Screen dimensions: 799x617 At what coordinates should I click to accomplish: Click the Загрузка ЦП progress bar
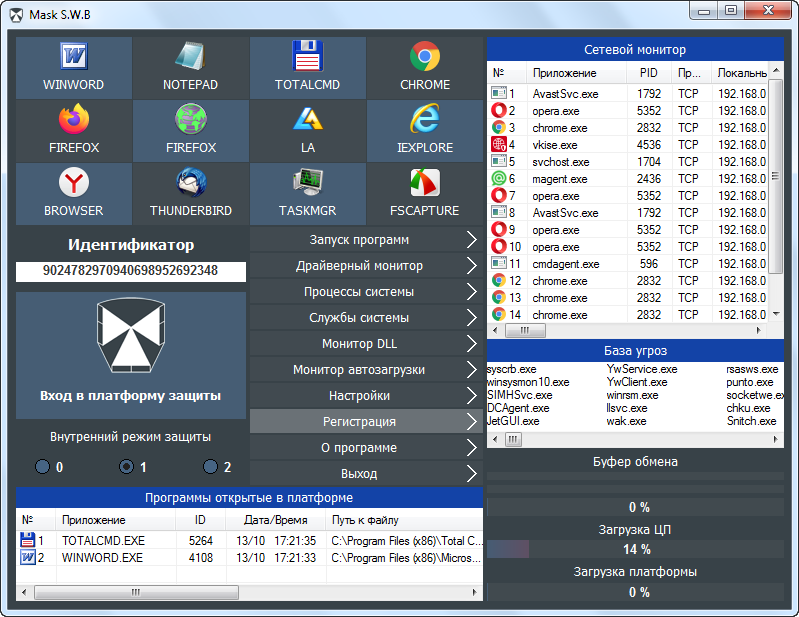coord(635,549)
